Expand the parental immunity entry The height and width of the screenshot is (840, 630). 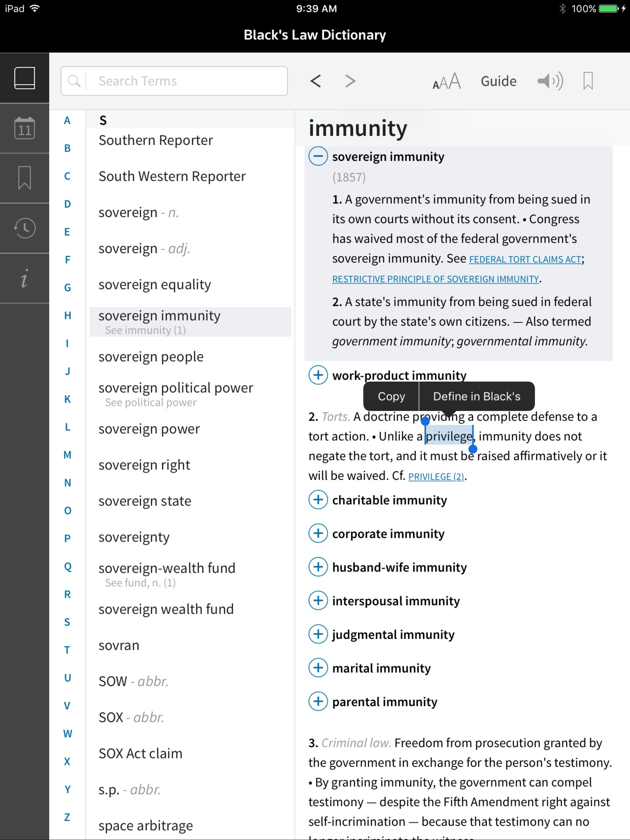coord(318,701)
